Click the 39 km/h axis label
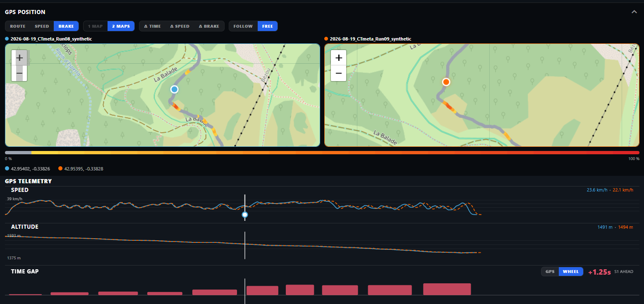Viewport: 644px width, 304px height. pos(14,199)
